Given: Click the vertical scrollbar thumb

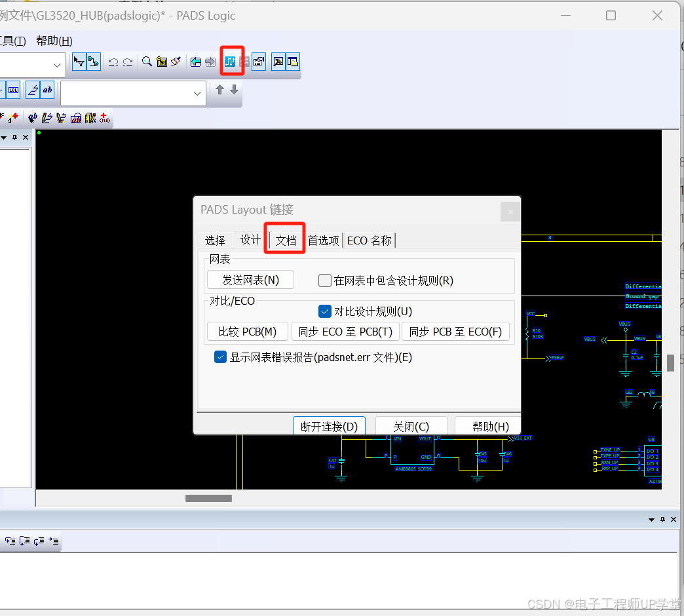Looking at the screenshot, I should point(670,362).
